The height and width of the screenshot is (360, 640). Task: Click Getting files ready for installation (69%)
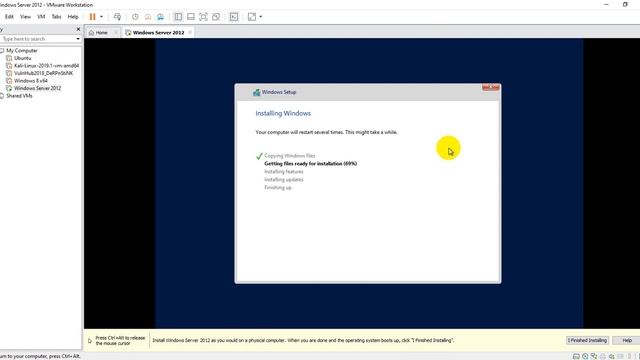pyautogui.click(x=311, y=163)
